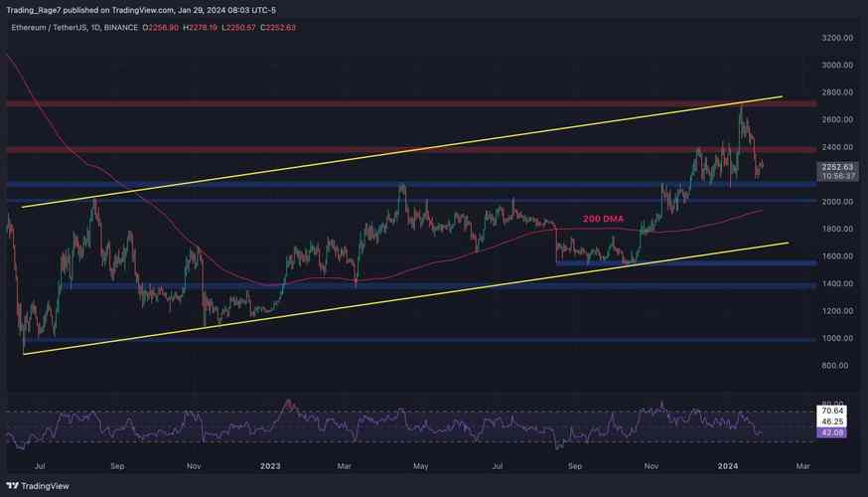868x497 pixels.
Task: Click the 2024 label on time axis
Action: tap(727, 466)
